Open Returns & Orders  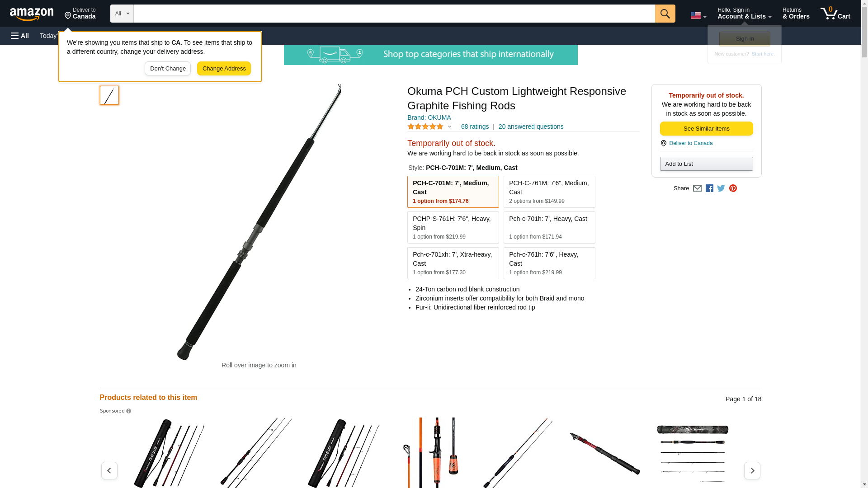(796, 14)
